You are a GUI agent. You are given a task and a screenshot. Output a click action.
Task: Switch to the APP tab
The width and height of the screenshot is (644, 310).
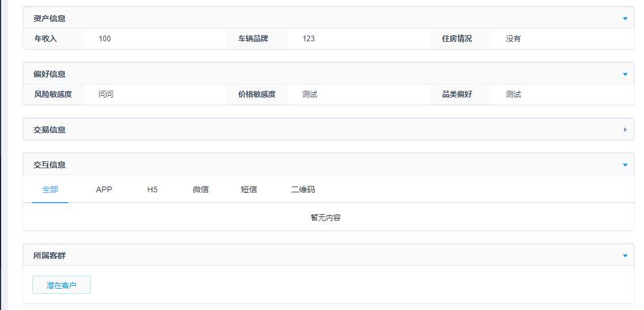click(104, 189)
